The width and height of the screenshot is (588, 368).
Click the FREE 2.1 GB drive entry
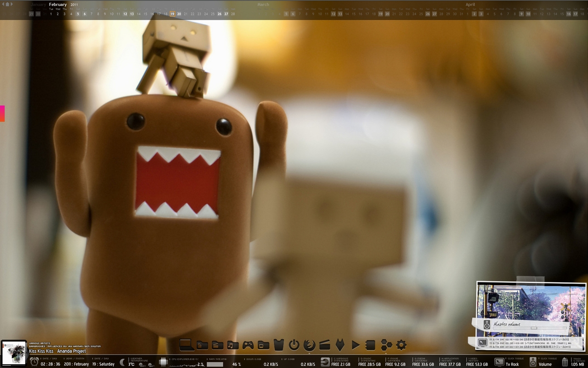[341, 364]
